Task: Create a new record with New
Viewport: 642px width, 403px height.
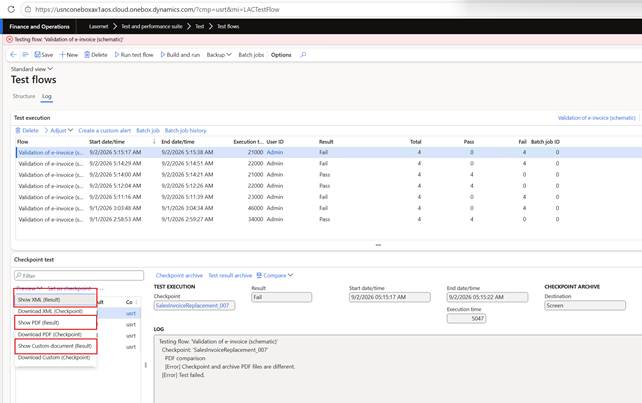Action: click(68, 54)
